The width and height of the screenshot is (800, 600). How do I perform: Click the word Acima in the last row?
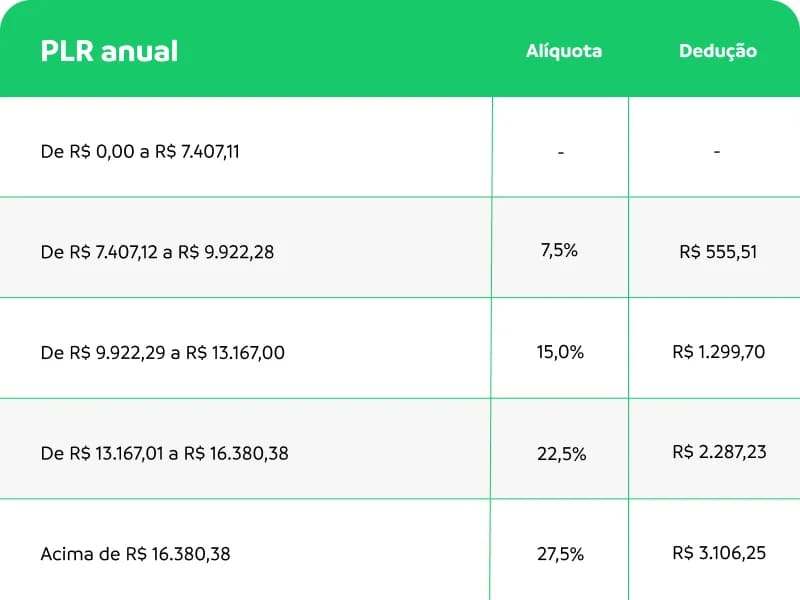(67, 554)
